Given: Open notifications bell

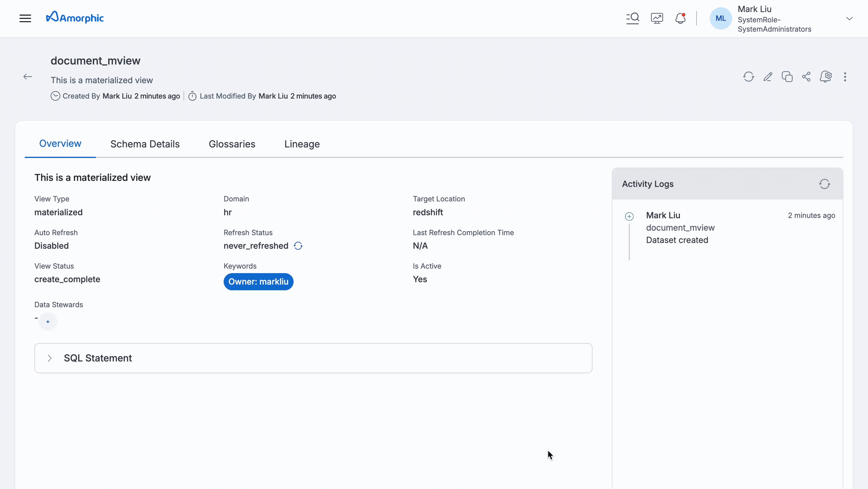Looking at the screenshot, I should (x=680, y=18).
